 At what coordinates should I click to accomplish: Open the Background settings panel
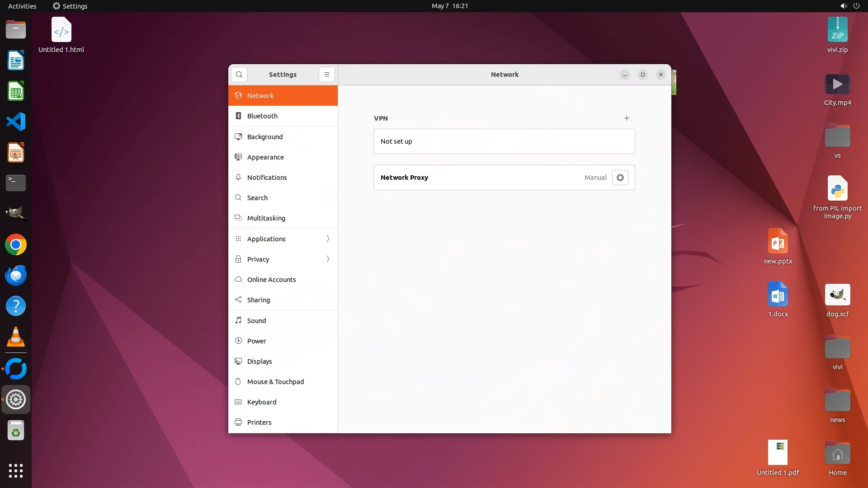[x=264, y=137]
